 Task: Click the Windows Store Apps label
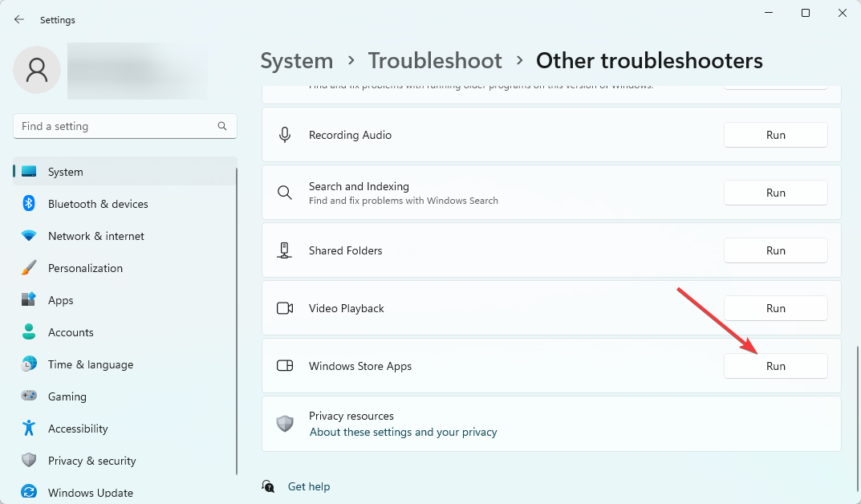[360, 366]
